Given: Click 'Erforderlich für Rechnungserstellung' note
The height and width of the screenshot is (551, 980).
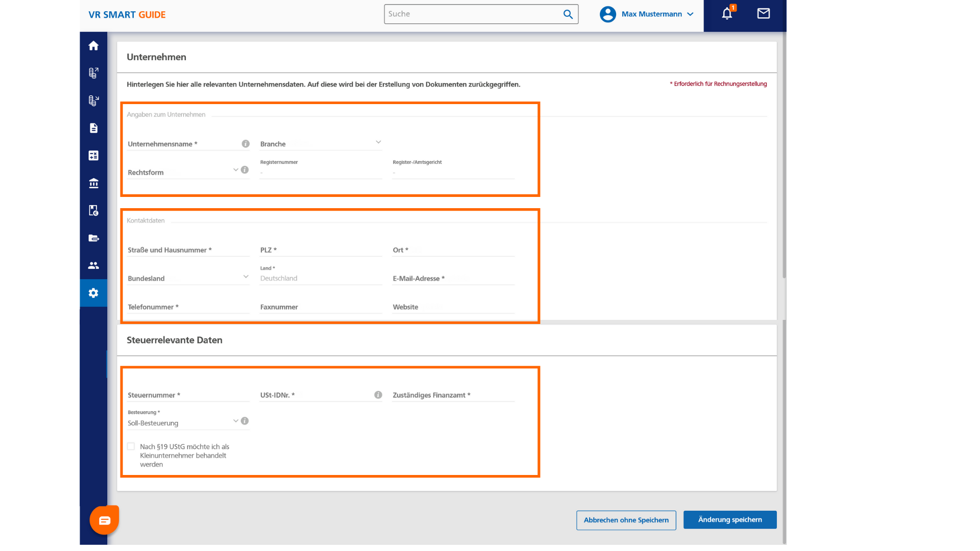Looking at the screenshot, I should coord(718,84).
